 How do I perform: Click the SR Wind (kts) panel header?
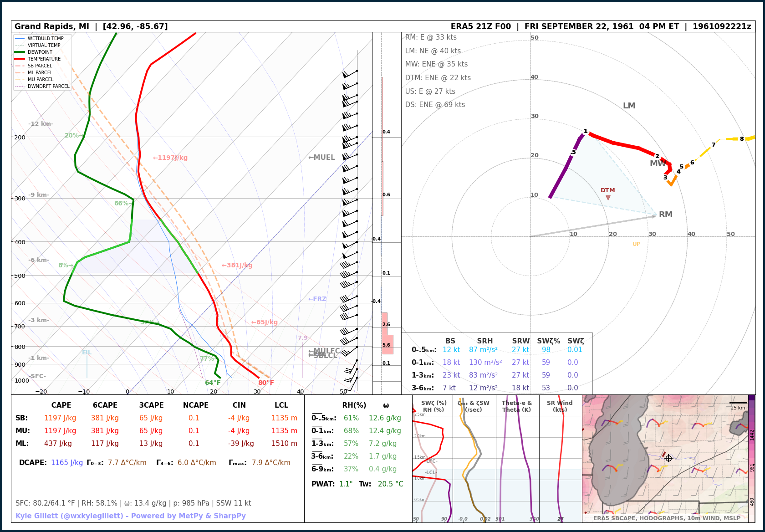(560, 406)
